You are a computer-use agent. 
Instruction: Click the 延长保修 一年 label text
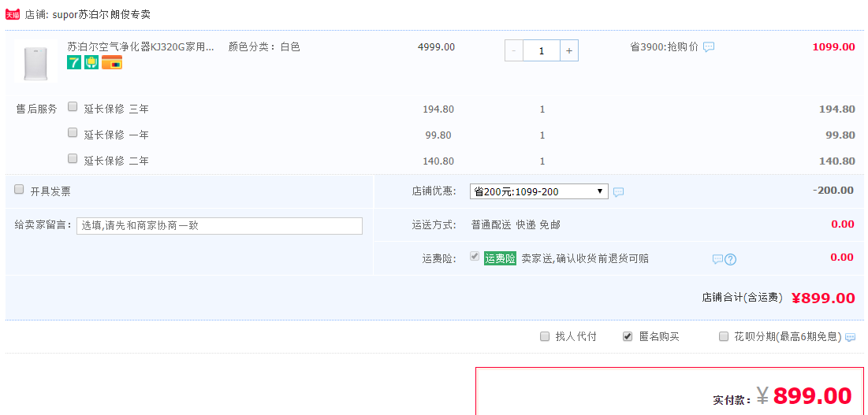click(x=116, y=135)
